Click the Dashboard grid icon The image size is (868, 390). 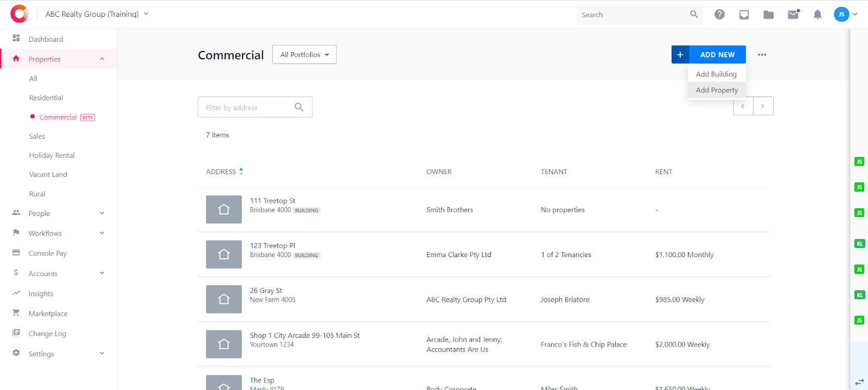coord(16,39)
